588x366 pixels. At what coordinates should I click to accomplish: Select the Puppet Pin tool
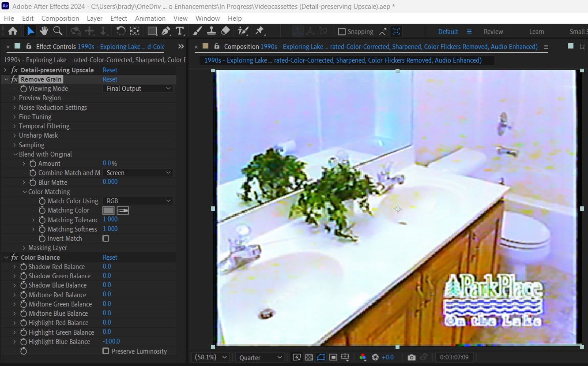pos(260,31)
